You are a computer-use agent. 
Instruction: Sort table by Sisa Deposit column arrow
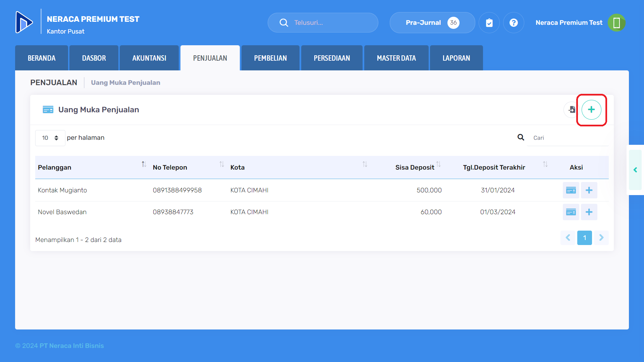[x=438, y=164]
